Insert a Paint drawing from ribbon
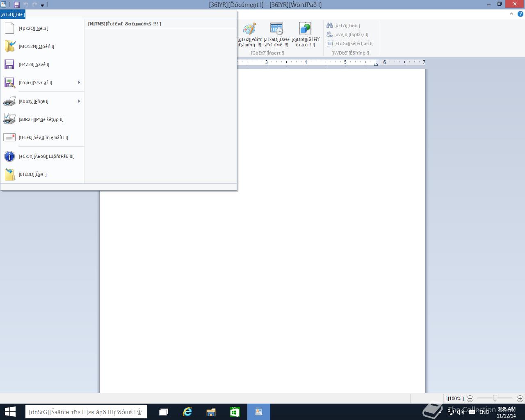Image resolution: width=525 pixels, height=420 pixels. tap(249, 35)
